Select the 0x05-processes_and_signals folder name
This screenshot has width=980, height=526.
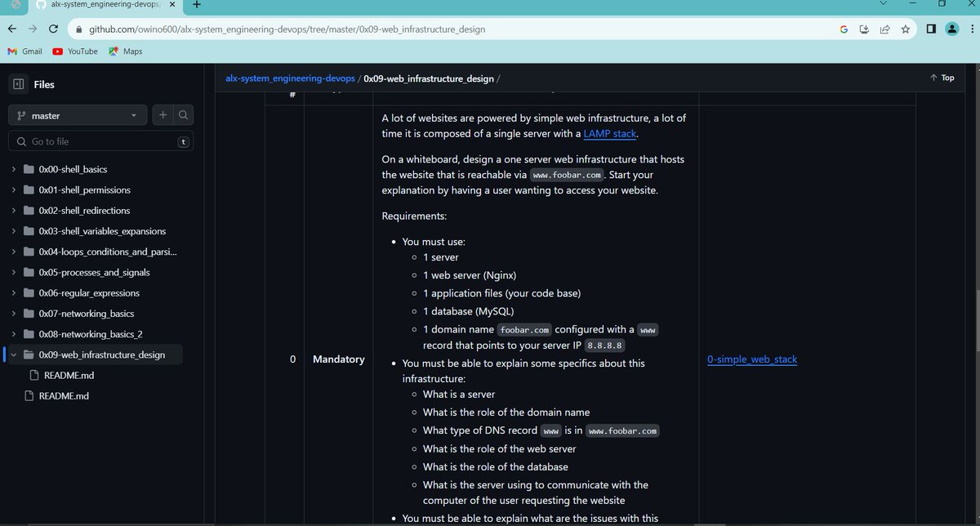[94, 272]
